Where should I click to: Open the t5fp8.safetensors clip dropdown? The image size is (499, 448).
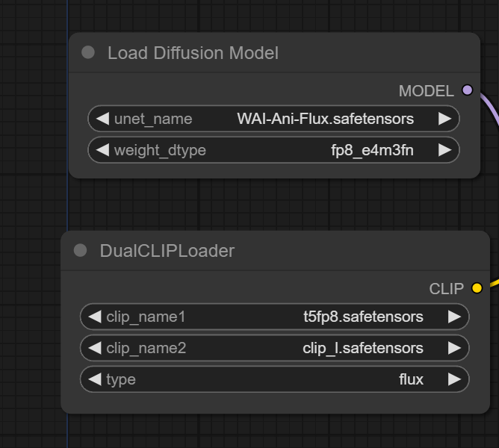click(x=363, y=317)
